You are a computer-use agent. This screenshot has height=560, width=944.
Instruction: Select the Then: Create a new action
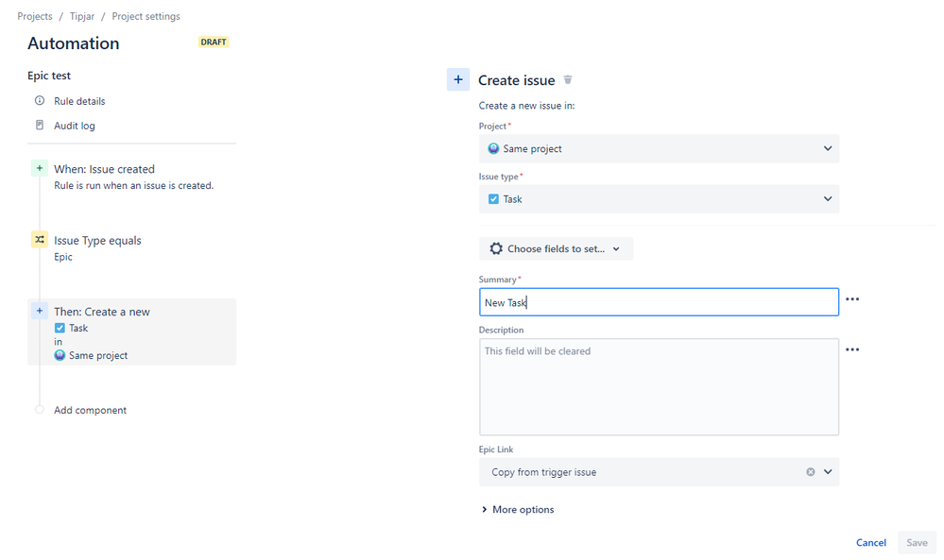[x=131, y=332]
